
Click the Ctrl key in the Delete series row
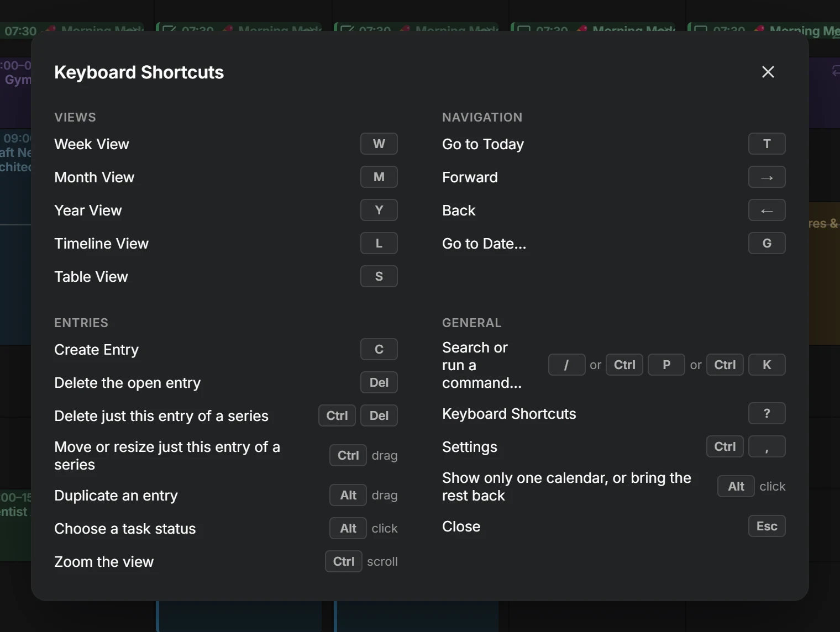(x=337, y=416)
